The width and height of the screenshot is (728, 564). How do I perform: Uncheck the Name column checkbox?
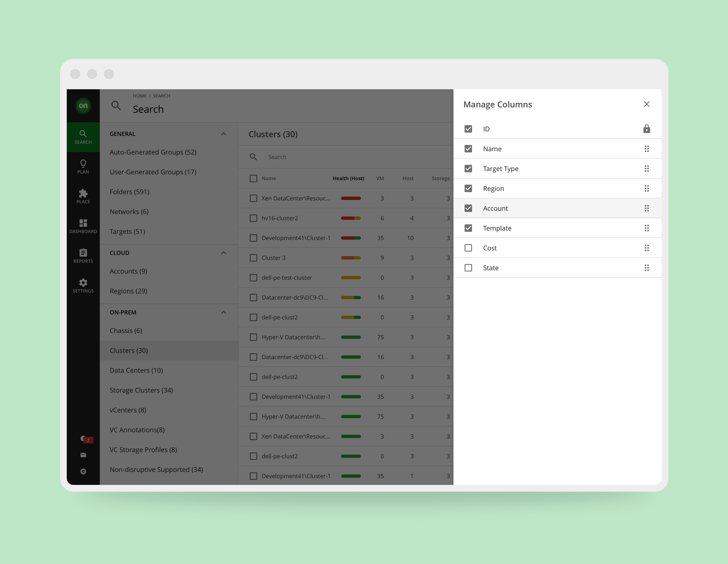click(468, 149)
